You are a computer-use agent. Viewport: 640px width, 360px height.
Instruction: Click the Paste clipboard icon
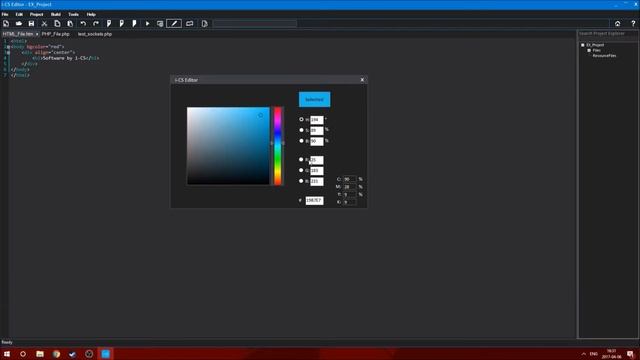[70, 24]
